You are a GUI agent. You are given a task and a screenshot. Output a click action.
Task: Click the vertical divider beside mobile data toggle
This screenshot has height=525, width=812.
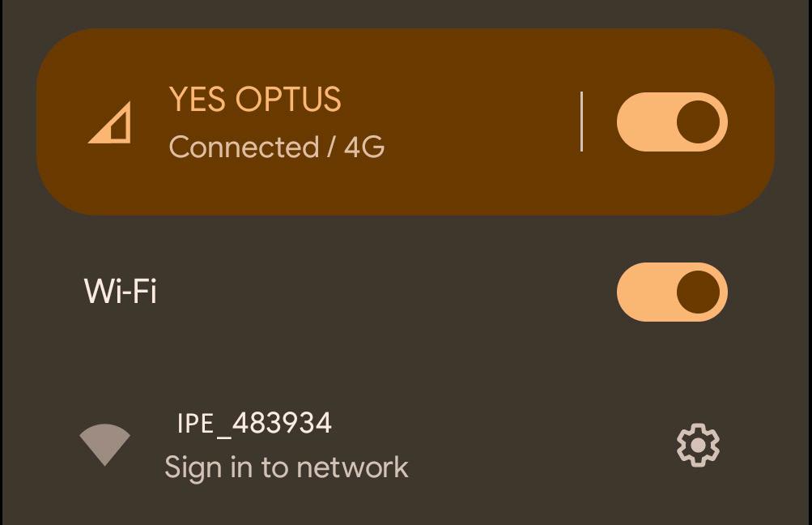[x=581, y=122]
